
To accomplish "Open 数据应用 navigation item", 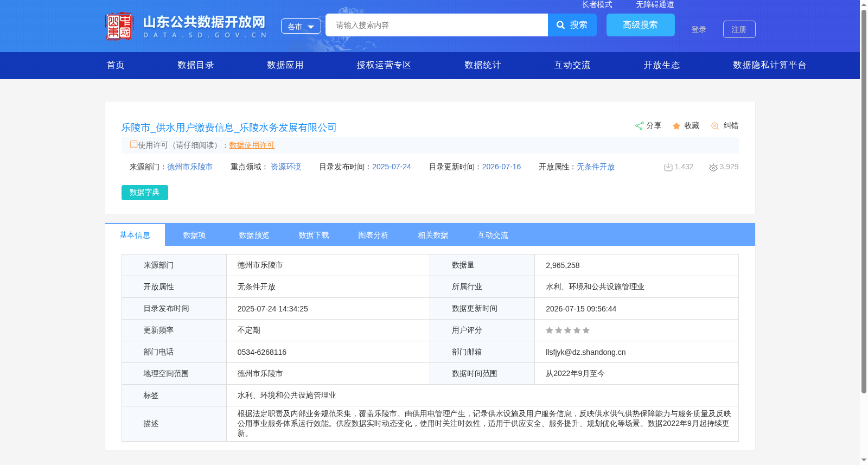I will (285, 65).
